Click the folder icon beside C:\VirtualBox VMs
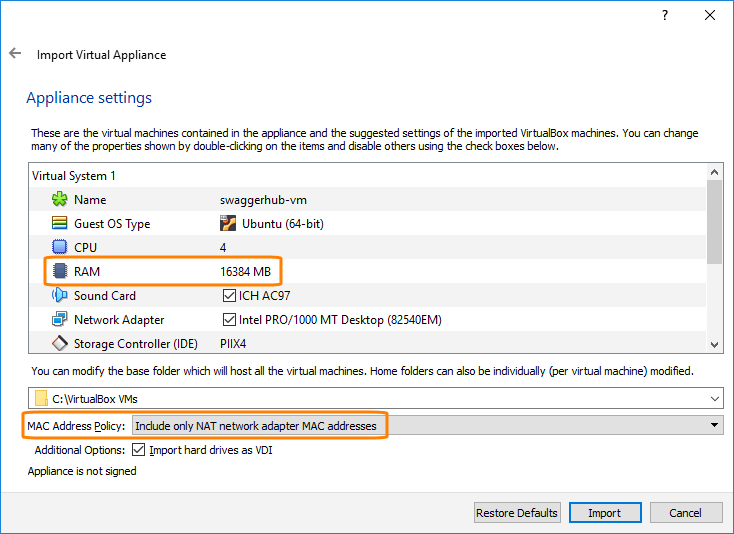Screen dimensions: 734x534 coord(41,398)
